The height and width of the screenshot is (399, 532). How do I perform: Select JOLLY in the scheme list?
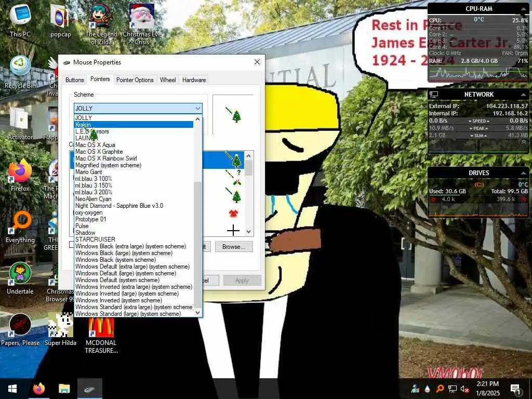point(134,118)
